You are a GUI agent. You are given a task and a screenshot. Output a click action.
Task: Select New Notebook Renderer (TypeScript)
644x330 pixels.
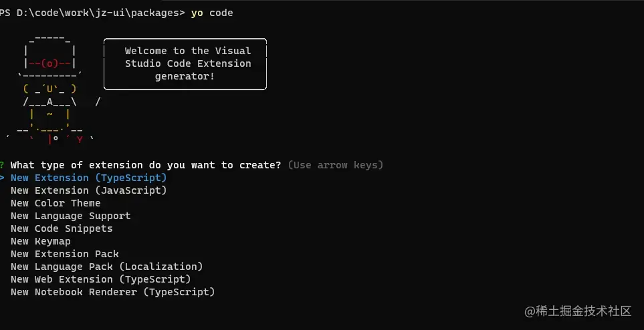(x=112, y=292)
